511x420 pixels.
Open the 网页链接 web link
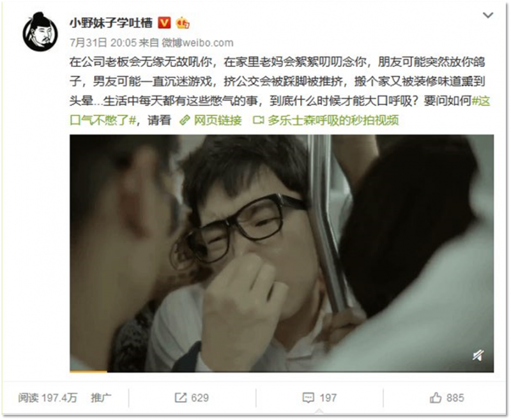pyautogui.click(x=218, y=121)
